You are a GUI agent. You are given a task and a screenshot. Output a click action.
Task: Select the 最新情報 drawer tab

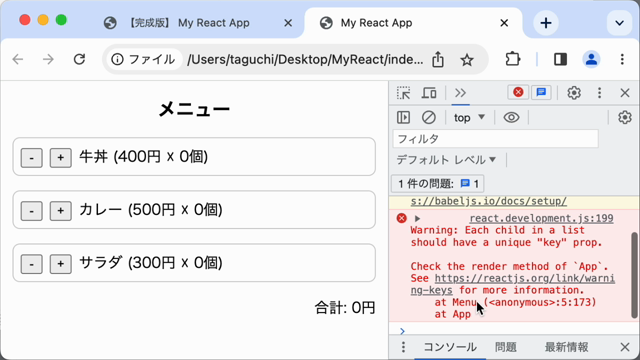pos(567,347)
